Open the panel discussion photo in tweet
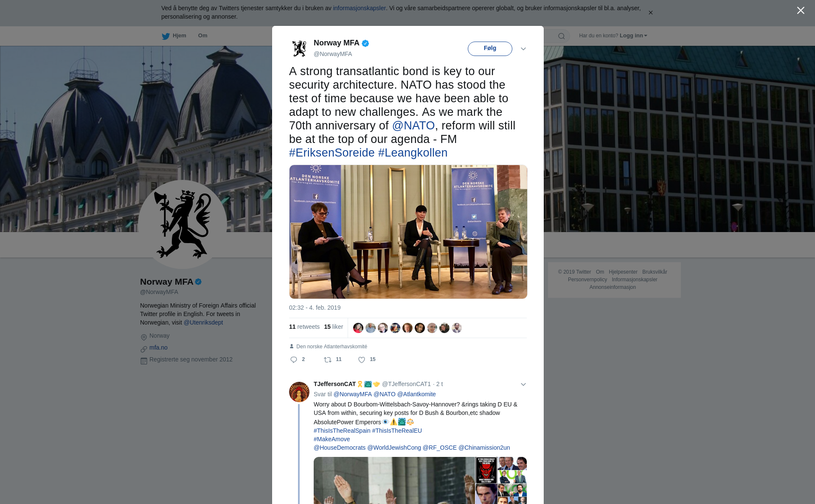Screen dimensions: 815x504 click(x=408, y=232)
